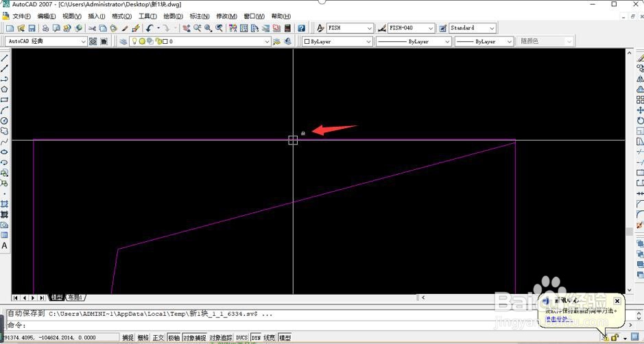Click the Copy icon in the standard toolbar
The height and width of the screenshot is (344, 644).
[103, 28]
